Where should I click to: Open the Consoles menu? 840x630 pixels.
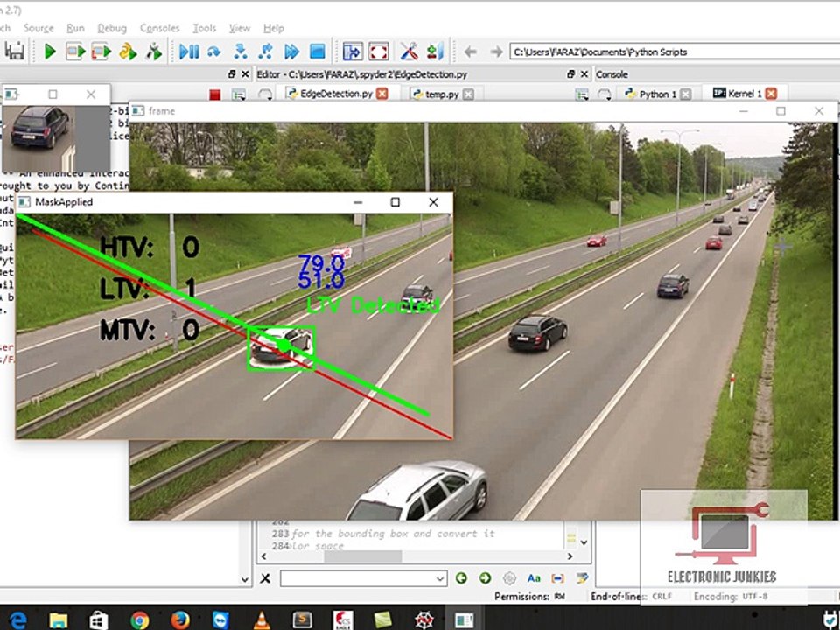pyautogui.click(x=159, y=28)
